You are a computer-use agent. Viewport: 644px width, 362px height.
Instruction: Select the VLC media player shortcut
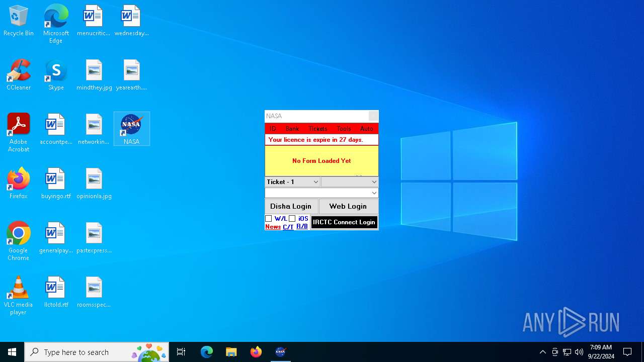point(19,296)
